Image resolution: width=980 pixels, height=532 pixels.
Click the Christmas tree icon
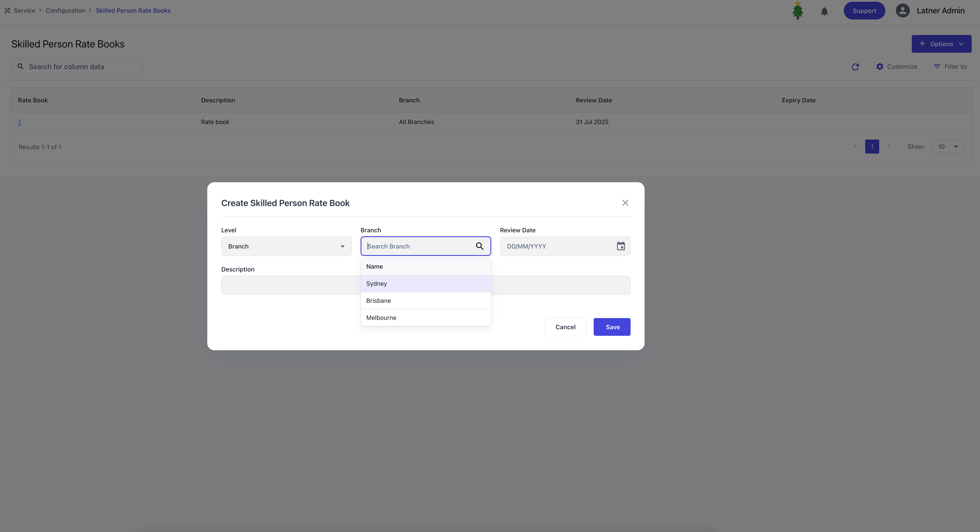tap(797, 11)
